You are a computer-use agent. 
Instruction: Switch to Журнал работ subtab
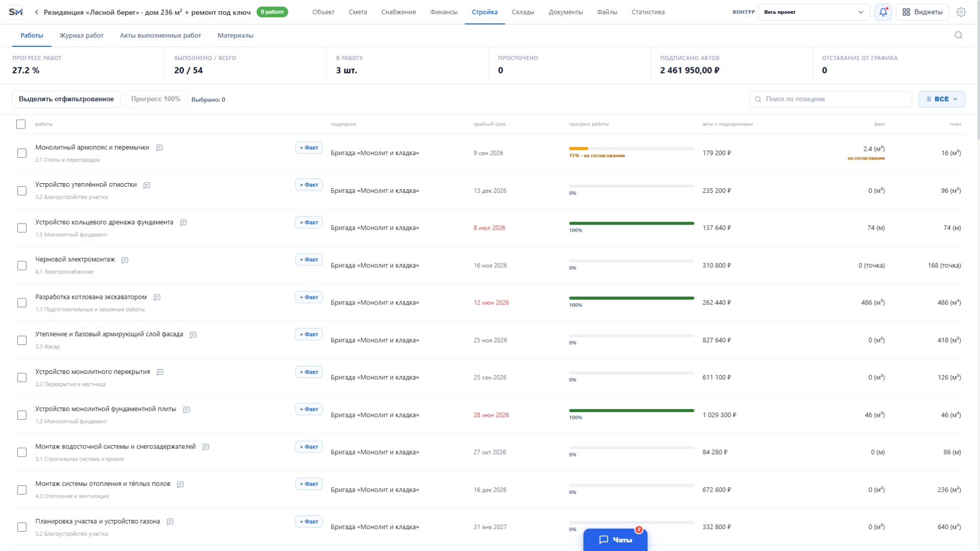tap(82, 36)
